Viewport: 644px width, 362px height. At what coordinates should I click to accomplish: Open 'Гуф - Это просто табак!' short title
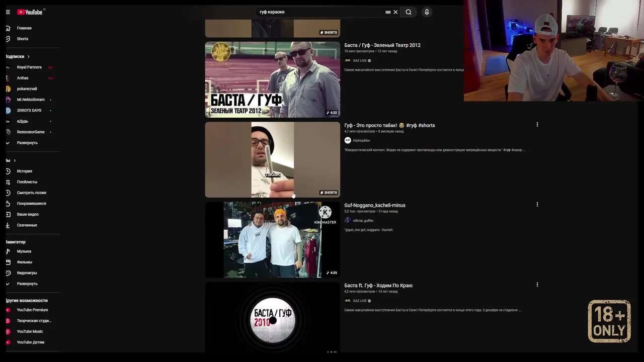(389, 125)
